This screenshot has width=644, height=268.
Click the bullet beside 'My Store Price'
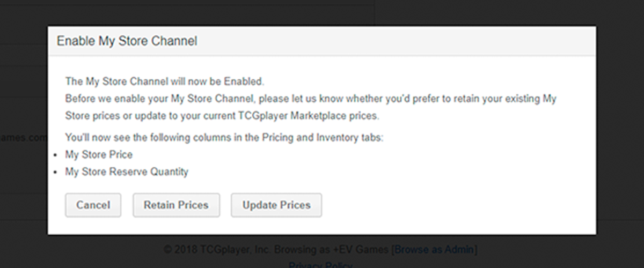coord(56,155)
